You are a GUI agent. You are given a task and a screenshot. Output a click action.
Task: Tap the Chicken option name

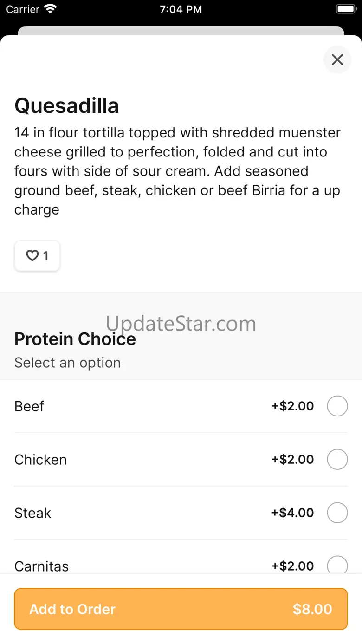point(41,460)
